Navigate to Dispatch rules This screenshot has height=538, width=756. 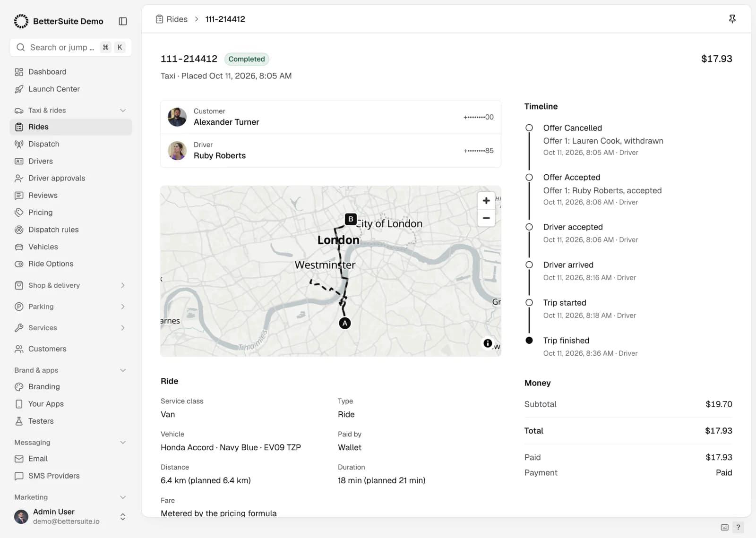[71, 230]
